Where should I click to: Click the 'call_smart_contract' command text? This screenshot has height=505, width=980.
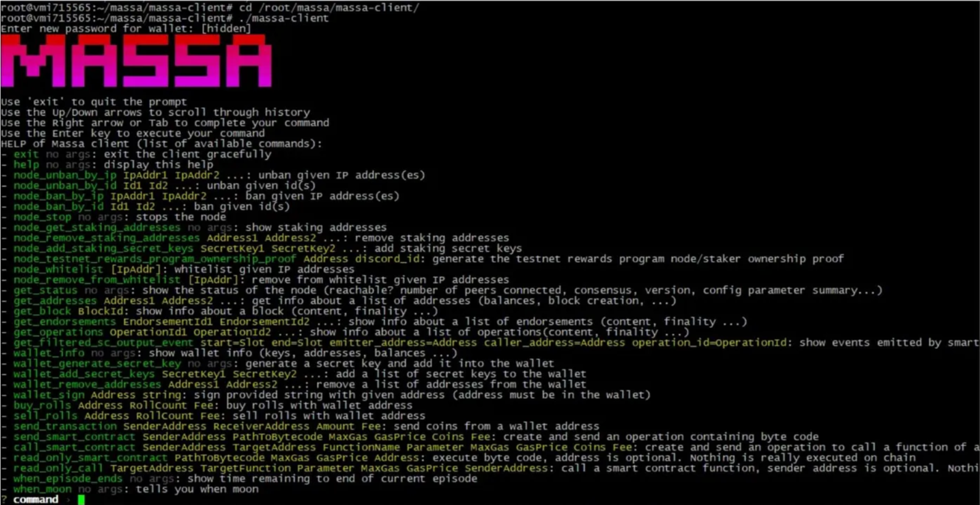pyautogui.click(x=74, y=447)
